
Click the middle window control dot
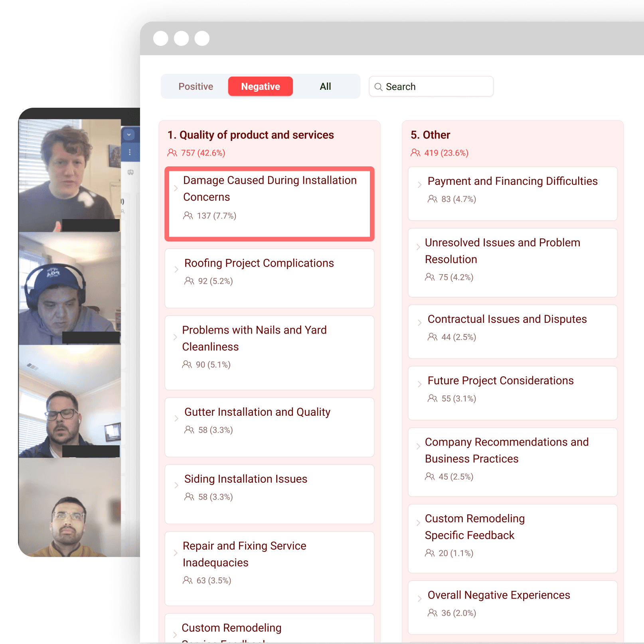[x=182, y=38]
